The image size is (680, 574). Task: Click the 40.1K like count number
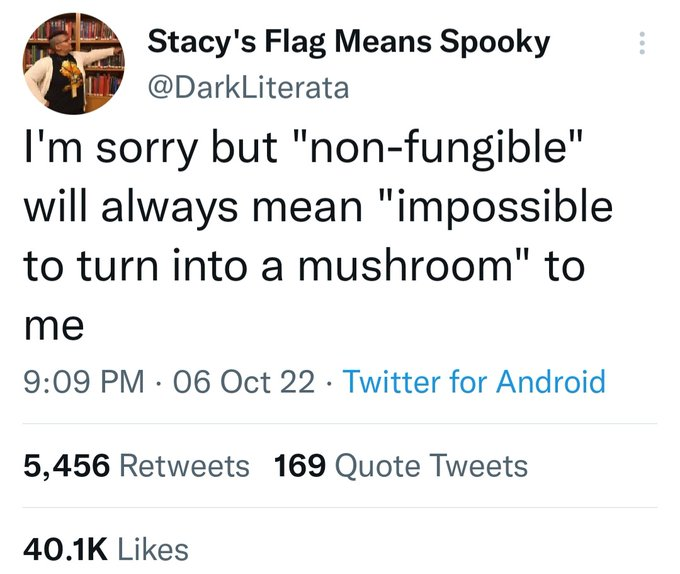[65, 548]
